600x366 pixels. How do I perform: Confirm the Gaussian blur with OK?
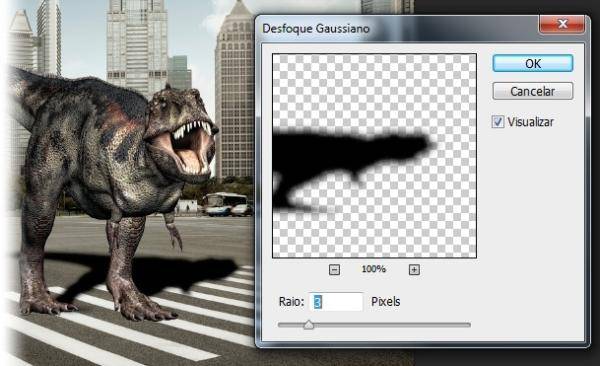coord(533,63)
